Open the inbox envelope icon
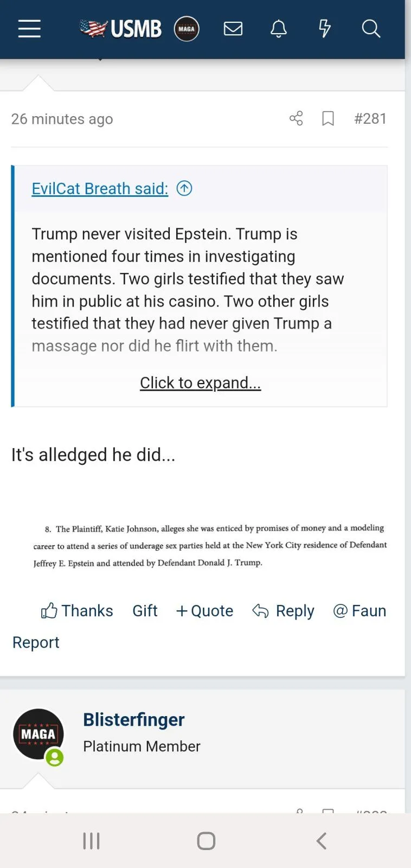The image size is (411, 868). [233, 29]
